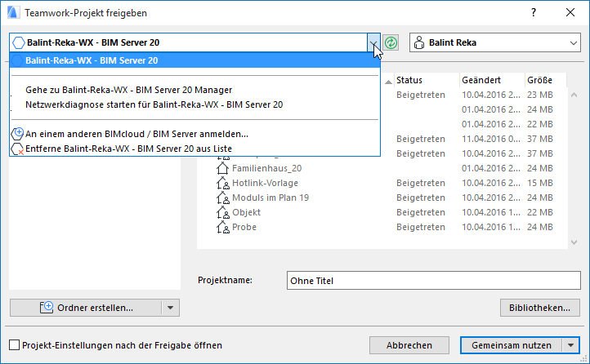Click the Status column header
590x364 pixels.
pyautogui.click(x=427, y=80)
